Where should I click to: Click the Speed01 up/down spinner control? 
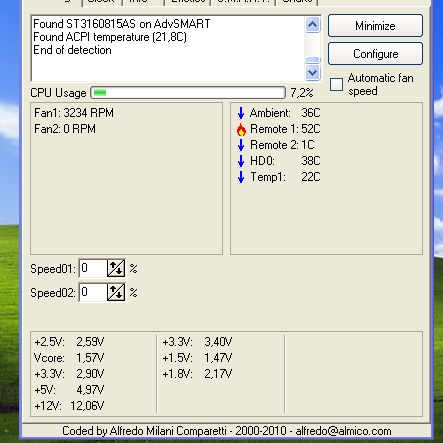pyautogui.click(x=116, y=268)
